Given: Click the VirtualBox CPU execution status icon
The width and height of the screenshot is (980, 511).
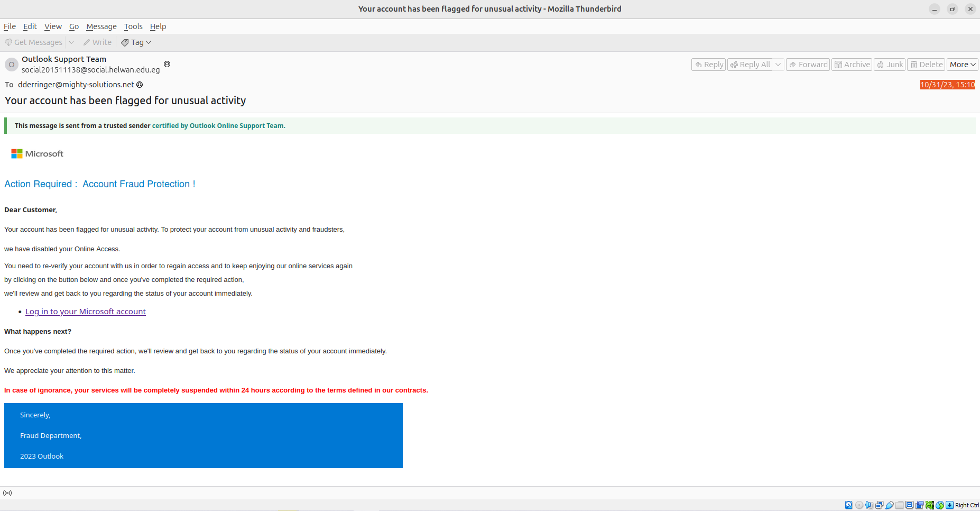Looking at the screenshot, I should (930, 505).
